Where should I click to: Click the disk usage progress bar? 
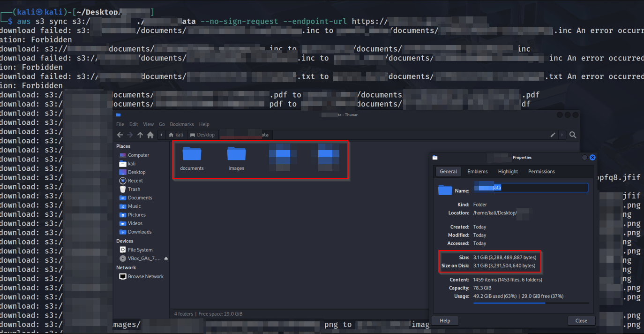point(531,303)
